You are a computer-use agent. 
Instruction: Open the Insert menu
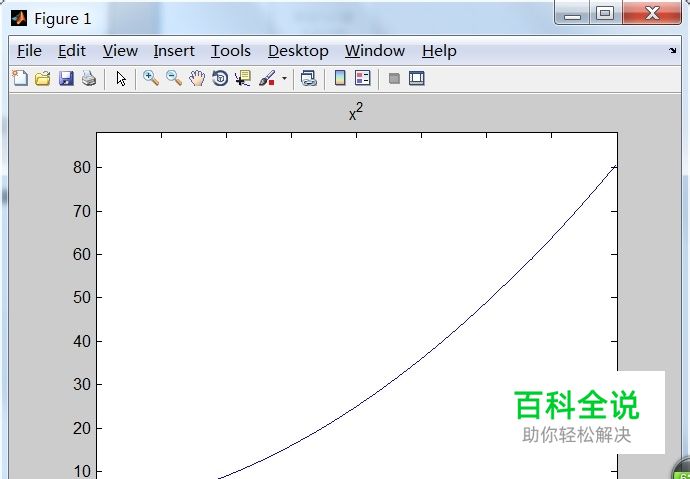(174, 51)
